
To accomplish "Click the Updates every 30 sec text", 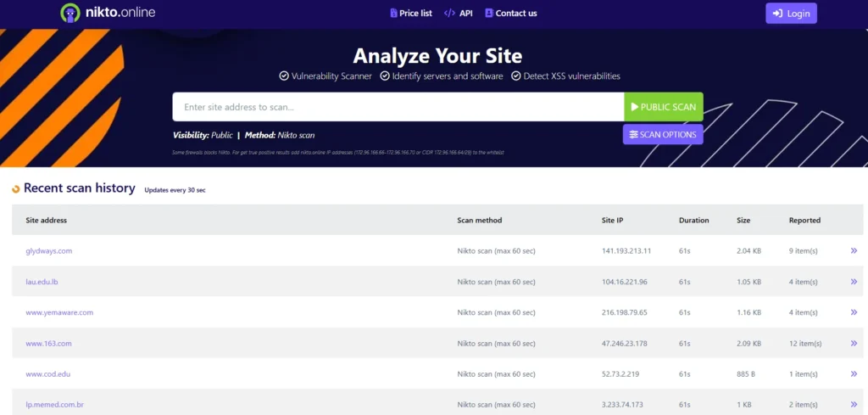I will pyautogui.click(x=175, y=190).
